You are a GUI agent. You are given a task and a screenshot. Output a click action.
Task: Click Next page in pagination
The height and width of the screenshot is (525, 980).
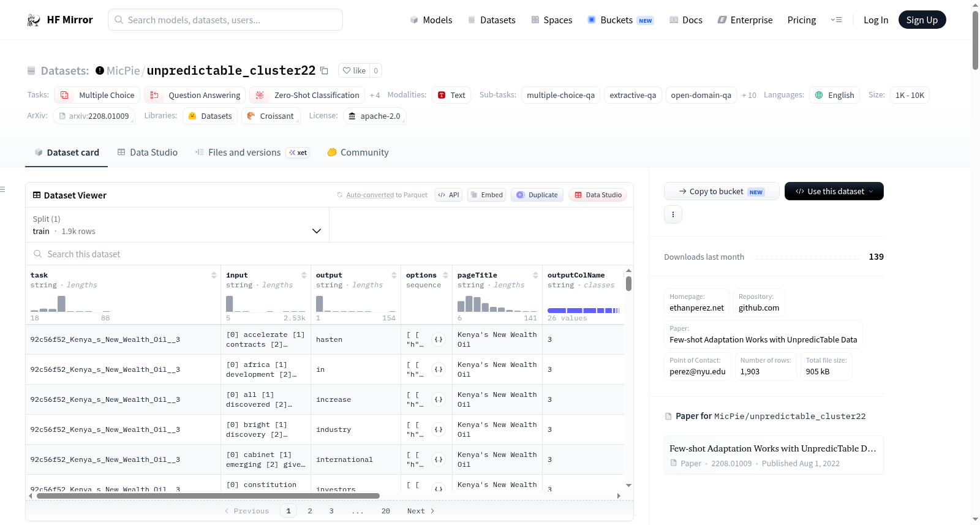click(x=421, y=511)
